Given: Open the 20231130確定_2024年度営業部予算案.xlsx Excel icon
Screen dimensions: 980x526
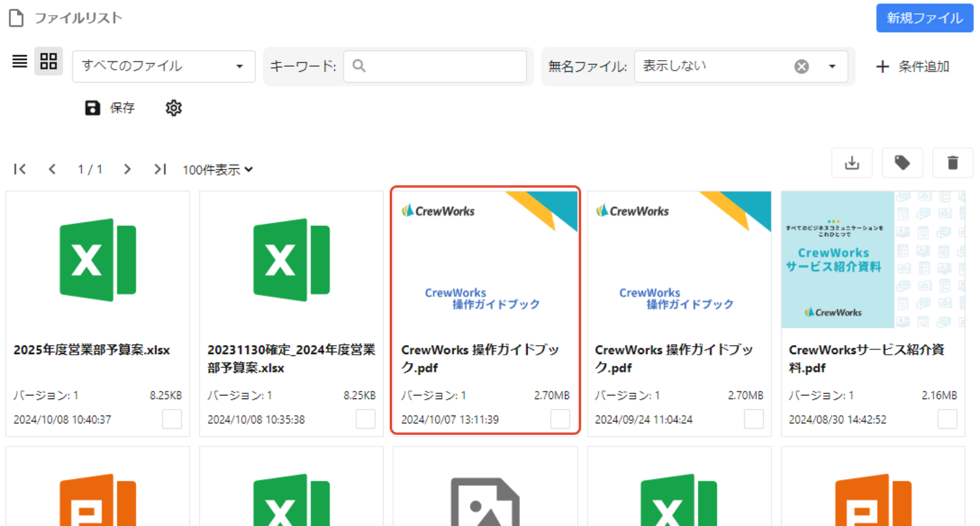Looking at the screenshot, I should (x=292, y=260).
